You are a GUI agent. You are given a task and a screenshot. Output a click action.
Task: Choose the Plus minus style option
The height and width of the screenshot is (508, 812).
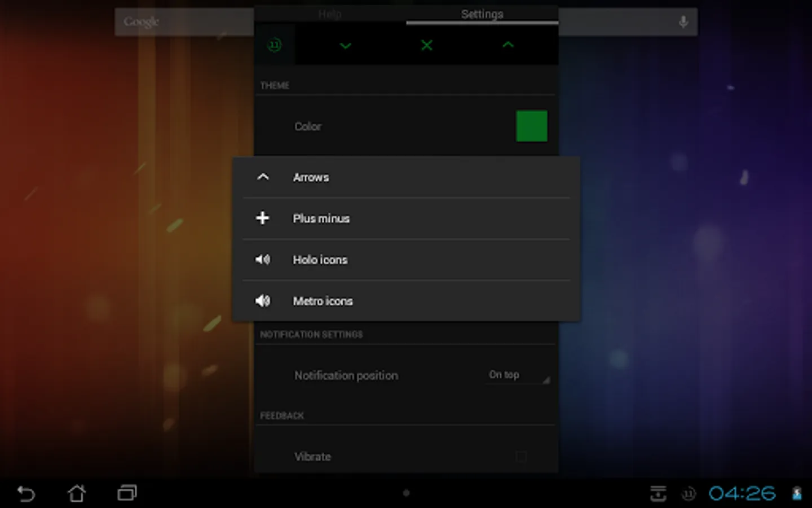[x=406, y=218]
